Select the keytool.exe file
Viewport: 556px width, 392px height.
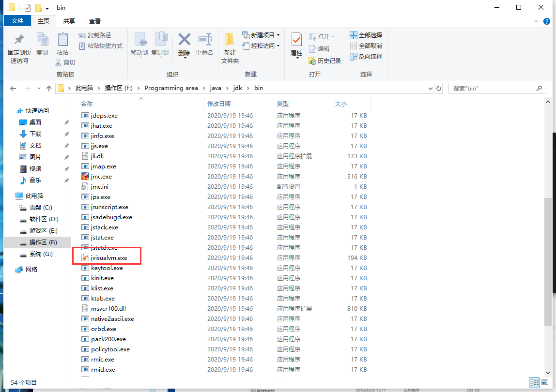[x=107, y=268]
